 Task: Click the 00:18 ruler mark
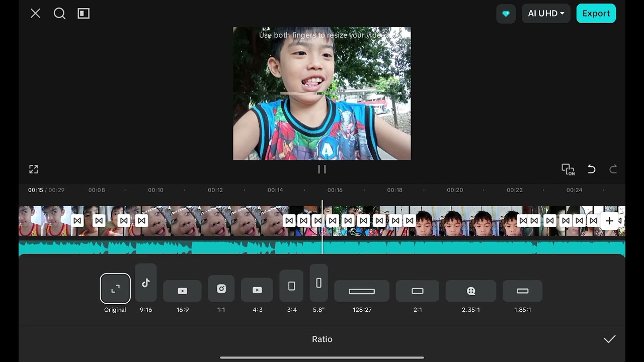tap(395, 190)
